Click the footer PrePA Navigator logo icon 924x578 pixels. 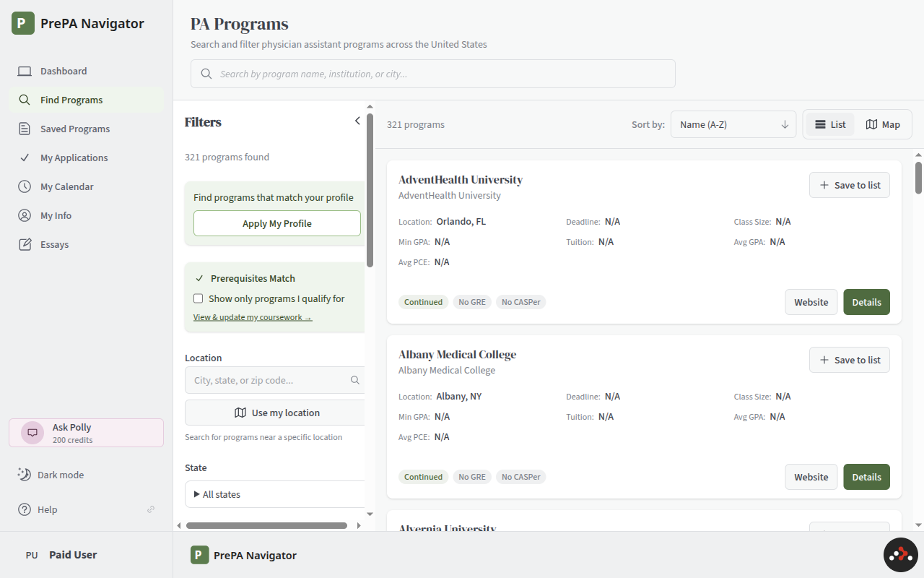(200, 555)
